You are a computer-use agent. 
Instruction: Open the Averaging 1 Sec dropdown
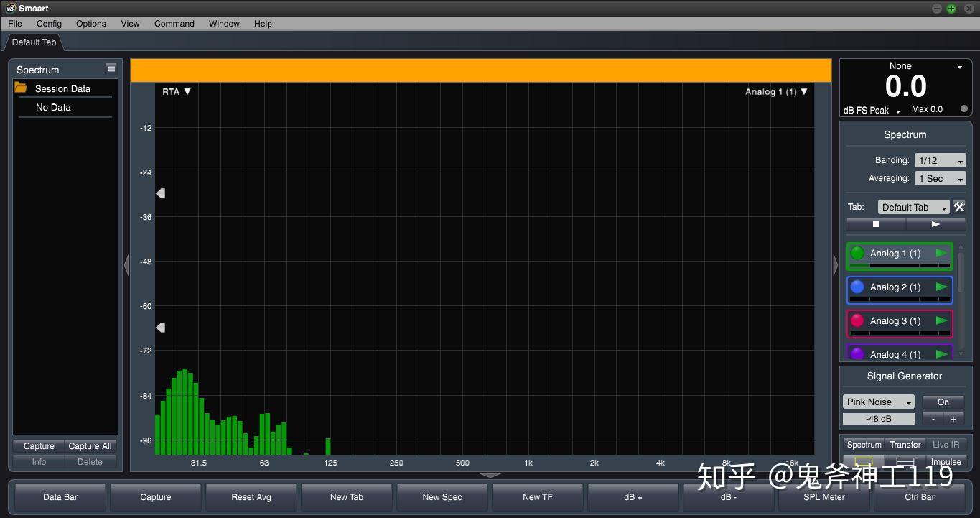(940, 179)
